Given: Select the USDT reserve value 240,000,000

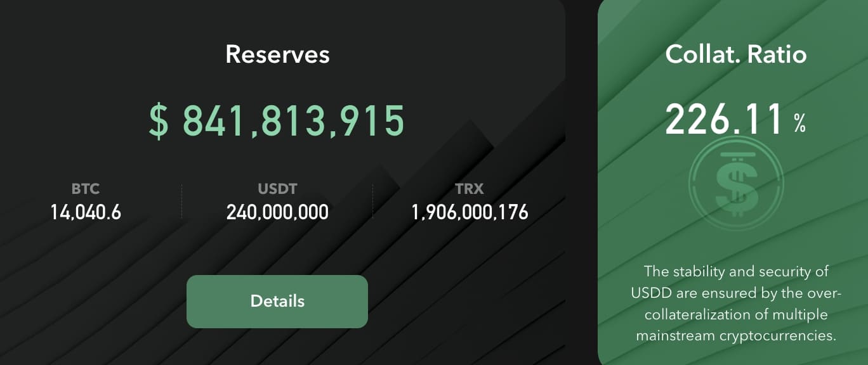Looking at the screenshot, I should (277, 212).
